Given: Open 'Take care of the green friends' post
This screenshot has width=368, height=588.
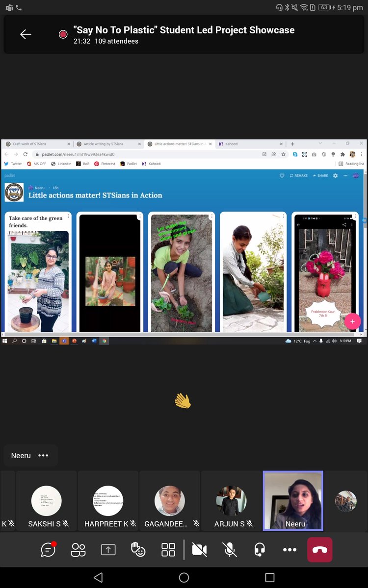Looking at the screenshot, I should pyautogui.click(x=37, y=272).
